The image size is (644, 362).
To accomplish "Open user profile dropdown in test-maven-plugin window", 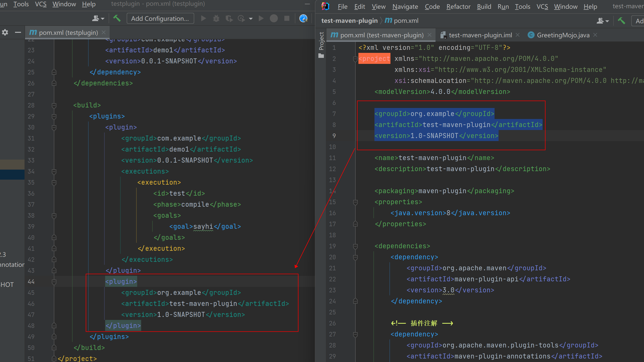I will pyautogui.click(x=602, y=21).
